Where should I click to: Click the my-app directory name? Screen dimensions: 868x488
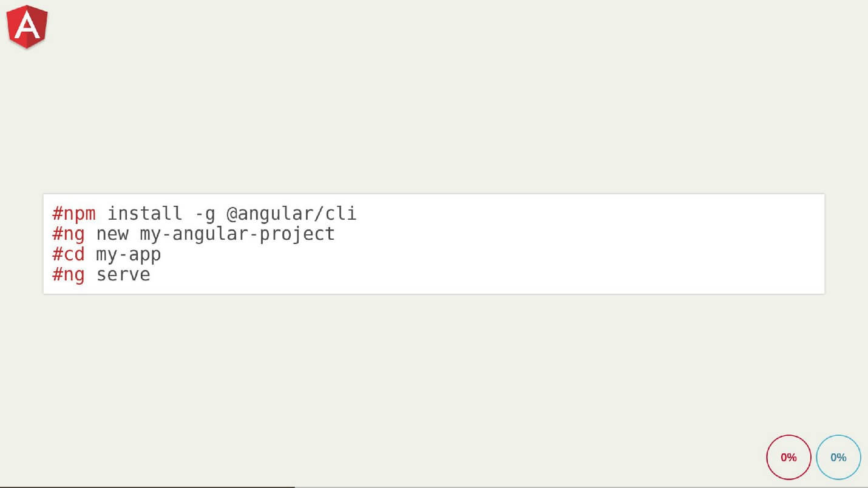[128, 254]
